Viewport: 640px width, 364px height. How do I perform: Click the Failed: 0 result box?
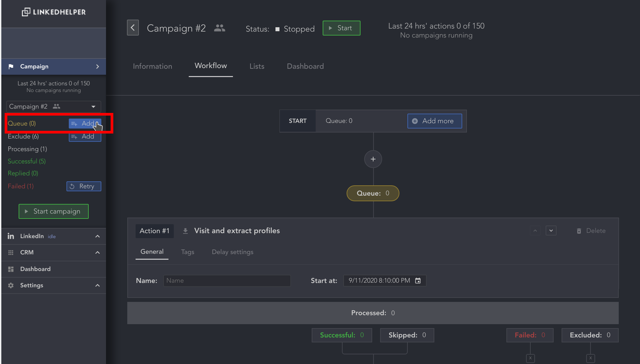[530, 335]
